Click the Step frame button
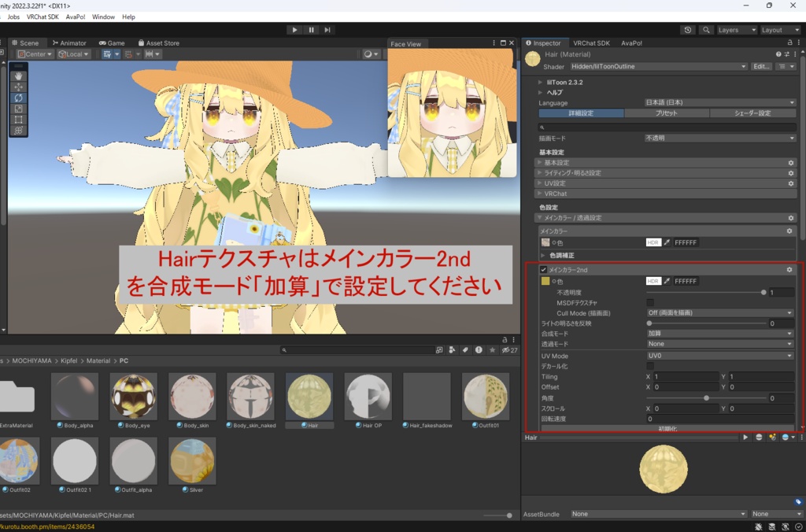Screen dimensions: 806x532 click(327, 30)
